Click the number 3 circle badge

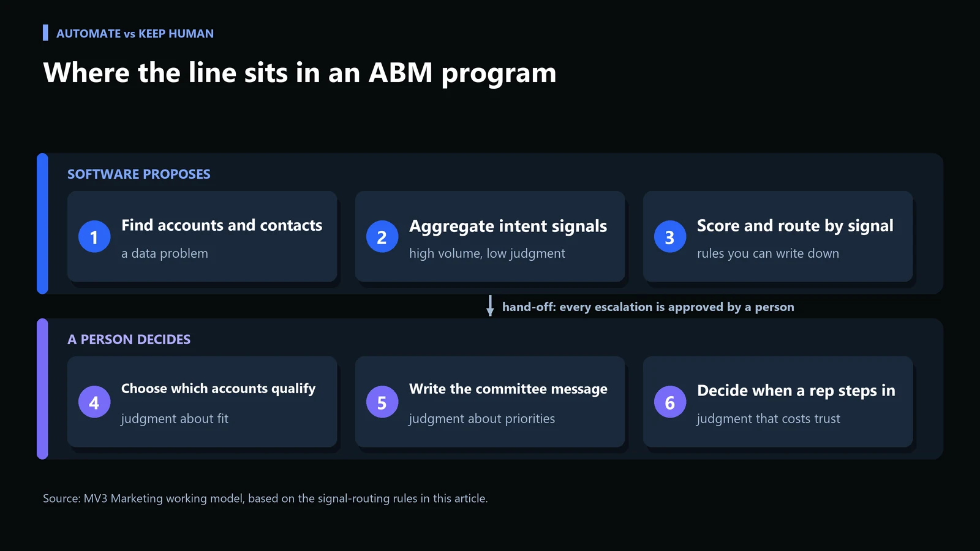tap(670, 236)
